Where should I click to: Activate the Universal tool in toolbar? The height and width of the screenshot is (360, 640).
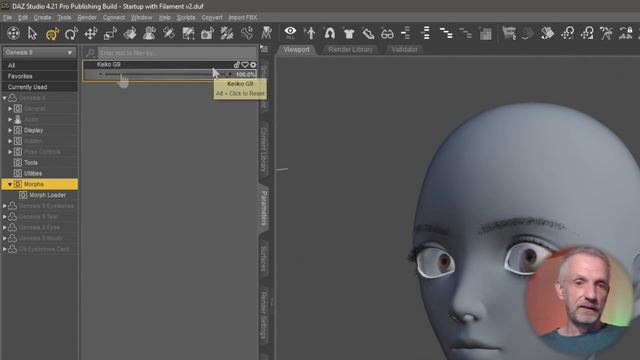click(x=52, y=33)
